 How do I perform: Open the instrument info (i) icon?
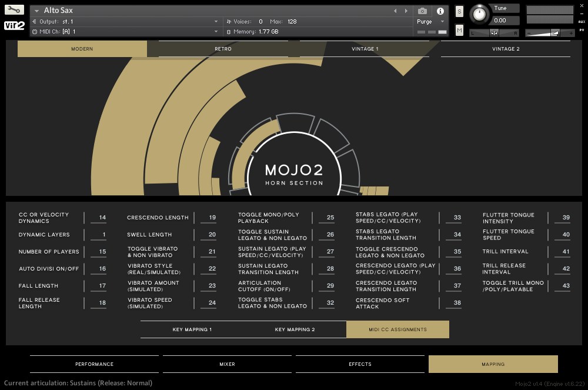tap(440, 10)
